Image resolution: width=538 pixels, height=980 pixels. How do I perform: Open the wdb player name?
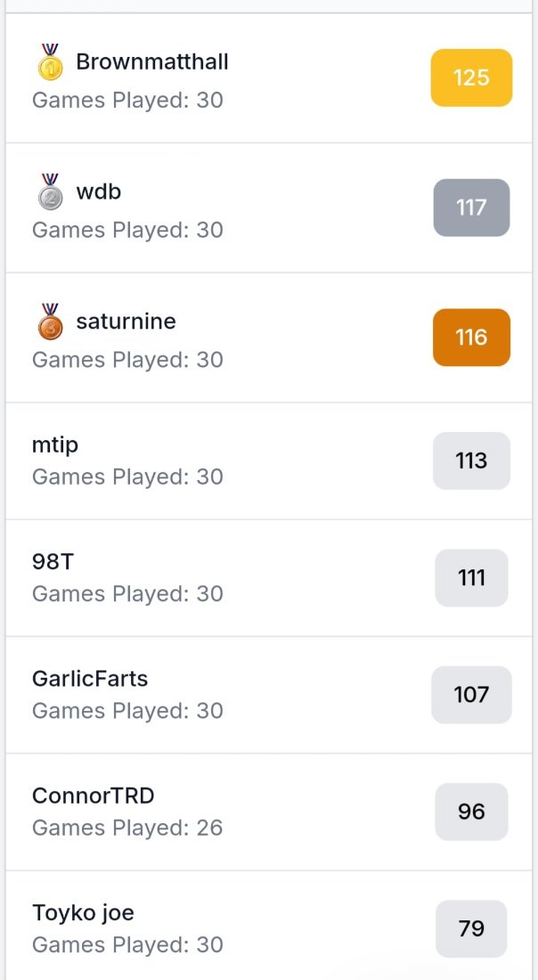coord(99,192)
